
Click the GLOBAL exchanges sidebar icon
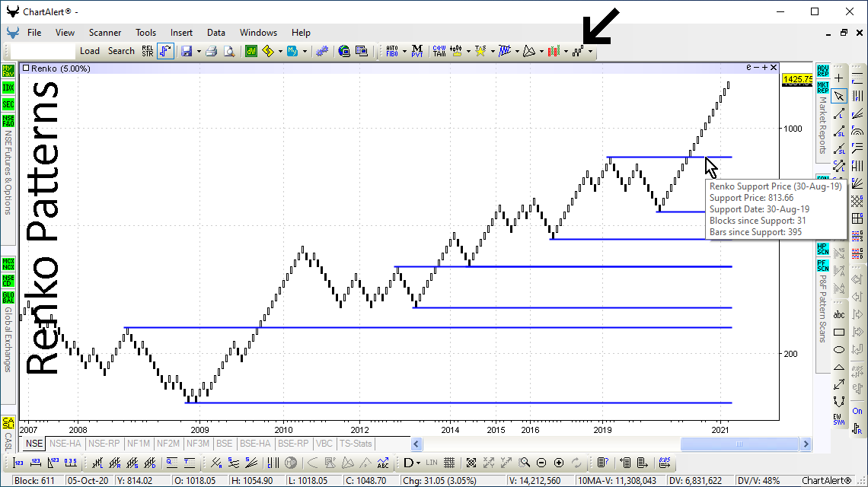[x=8, y=298]
